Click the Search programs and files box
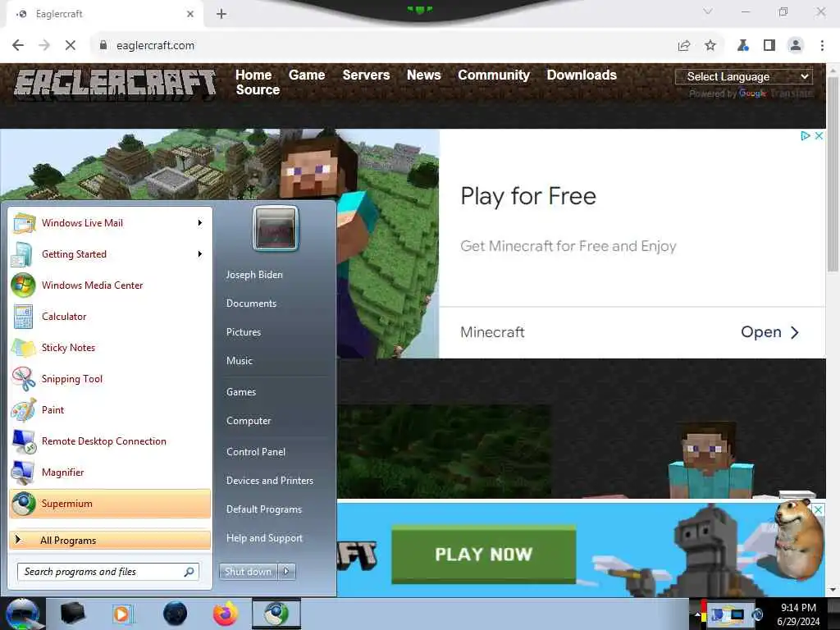 click(108, 572)
